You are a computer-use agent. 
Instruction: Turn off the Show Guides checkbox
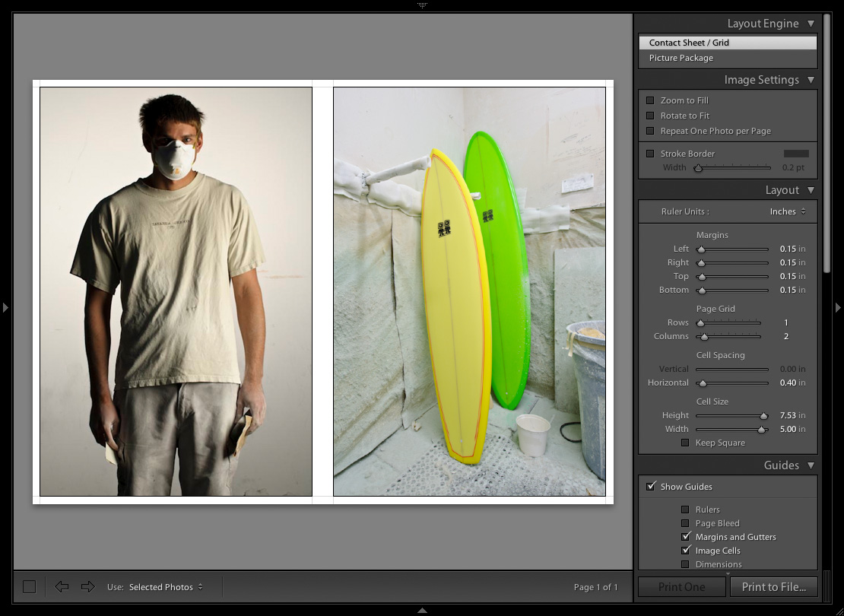651,487
